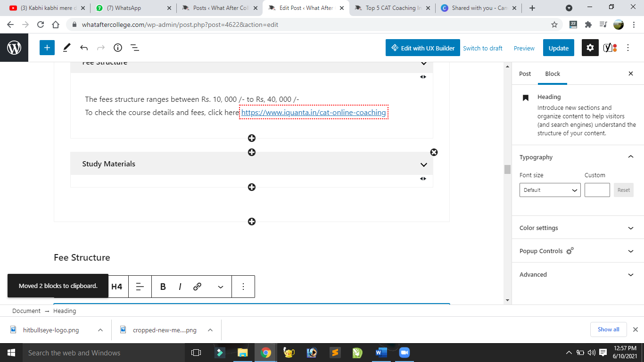Open the Yoast SEO panel icon
Viewport: 644px width, 362px height.
(x=610, y=48)
